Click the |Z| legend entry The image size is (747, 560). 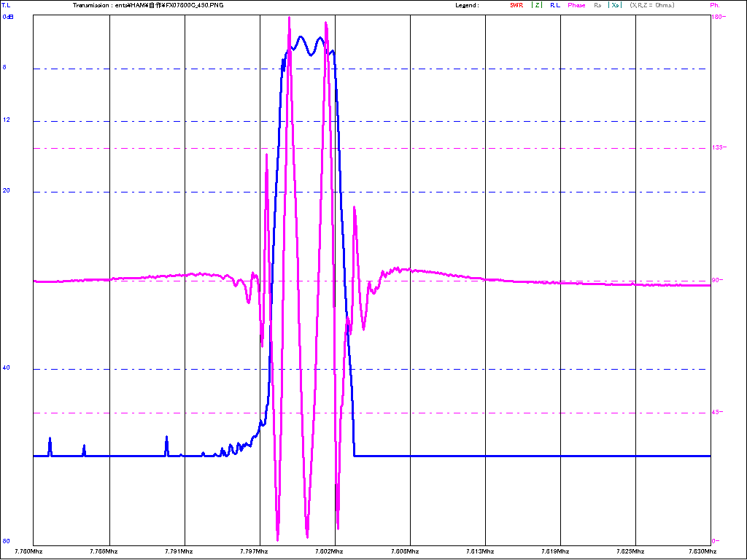tap(537, 5)
